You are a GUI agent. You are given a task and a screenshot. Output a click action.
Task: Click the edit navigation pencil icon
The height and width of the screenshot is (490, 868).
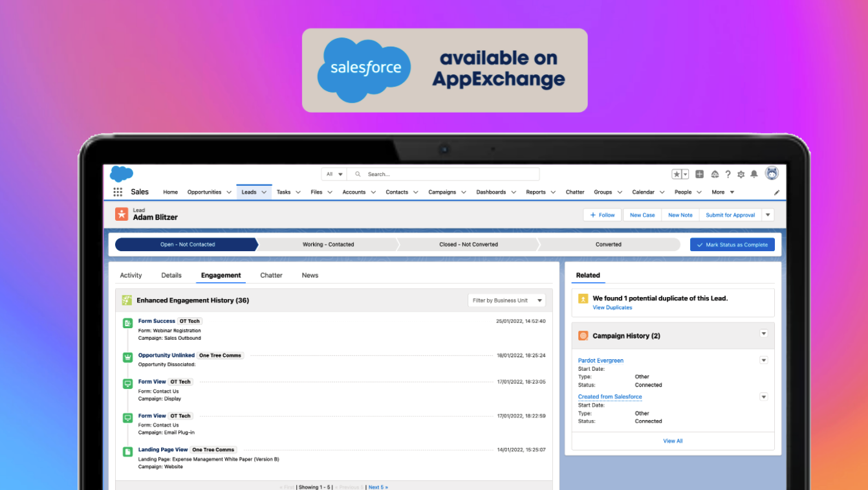click(x=777, y=192)
